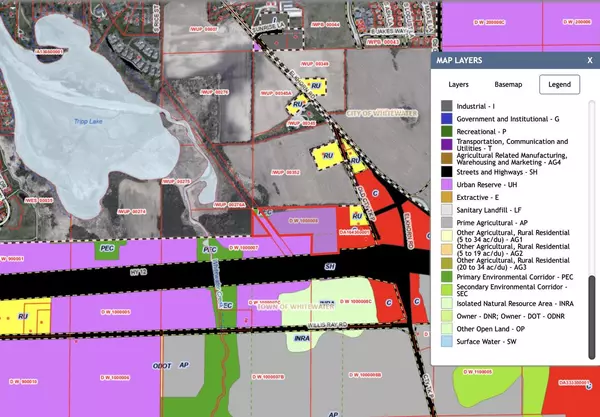This screenshot has width=600, height=417.
Task: Click the Streets and Highways black swatch
Action: (x=447, y=171)
